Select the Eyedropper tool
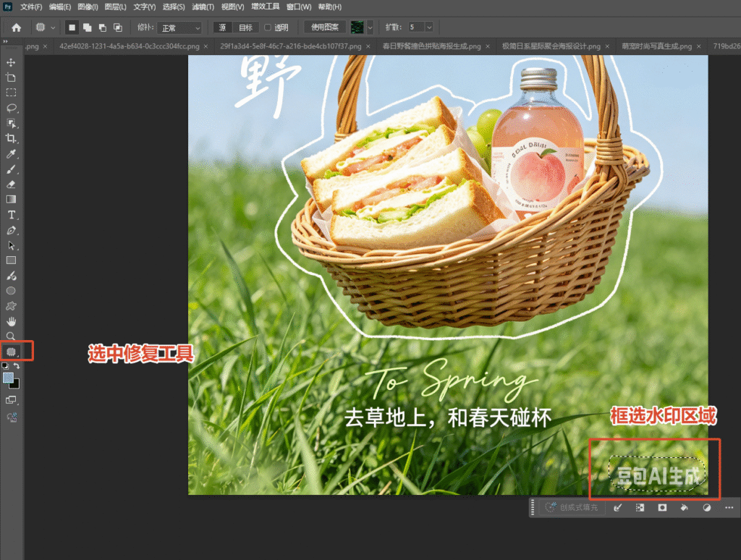The width and height of the screenshot is (741, 560). coord(11,153)
